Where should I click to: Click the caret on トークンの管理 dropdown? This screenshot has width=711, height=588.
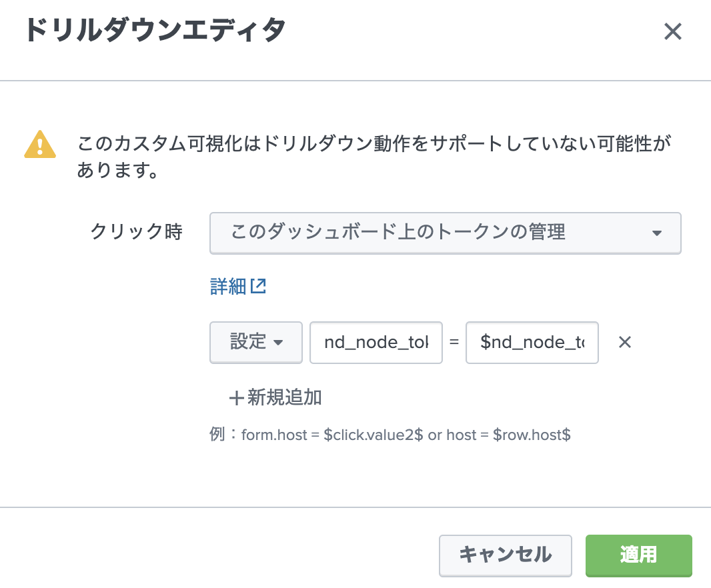pyautogui.click(x=656, y=233)
